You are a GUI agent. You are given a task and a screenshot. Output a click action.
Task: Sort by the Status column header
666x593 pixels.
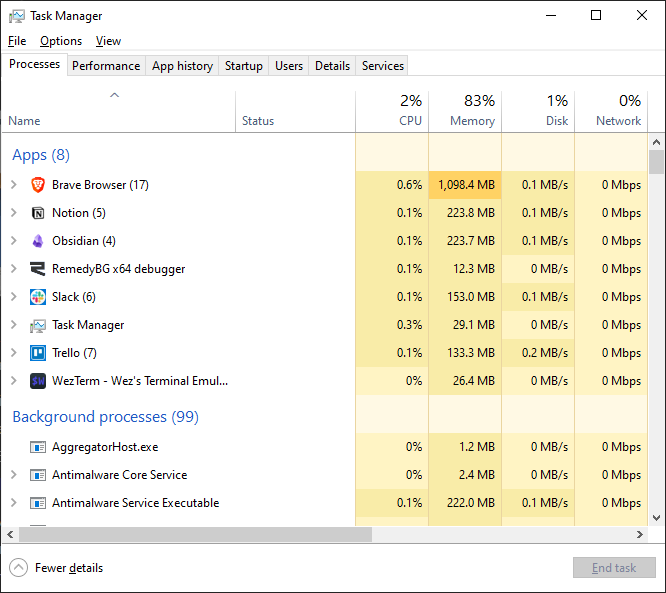coord(295,111)
